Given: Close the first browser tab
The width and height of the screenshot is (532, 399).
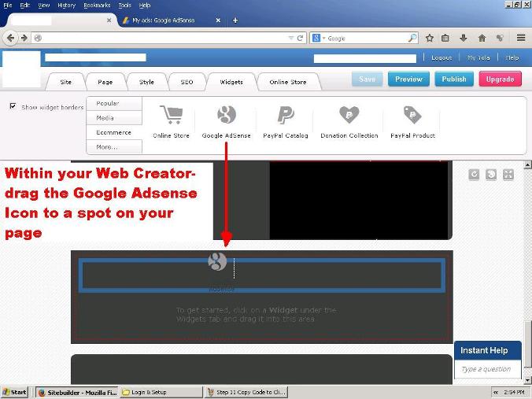Looking at the screenshot, I should [x=109, y=20].
